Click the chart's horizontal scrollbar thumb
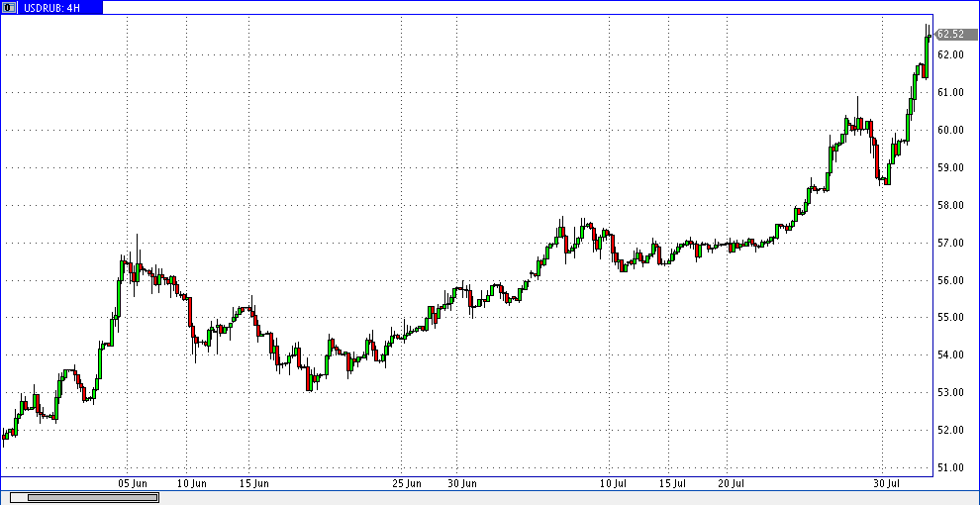980x505 pixels. 92,497
